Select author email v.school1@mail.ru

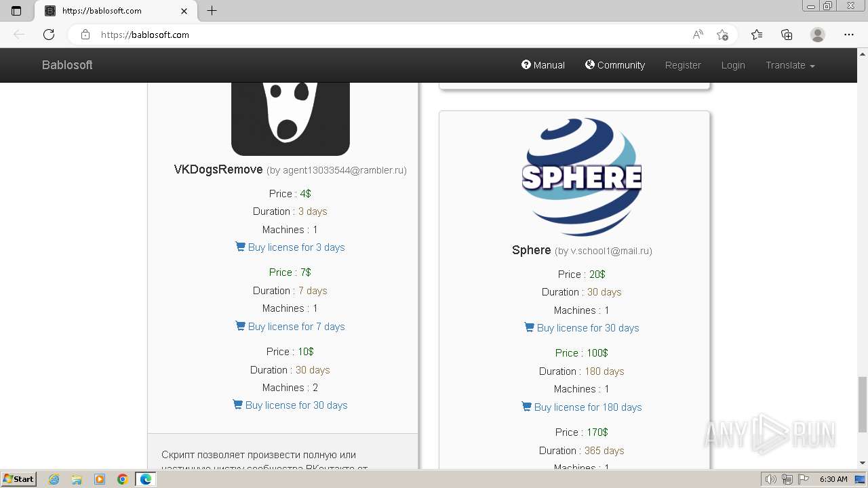[x=610, y=251]
